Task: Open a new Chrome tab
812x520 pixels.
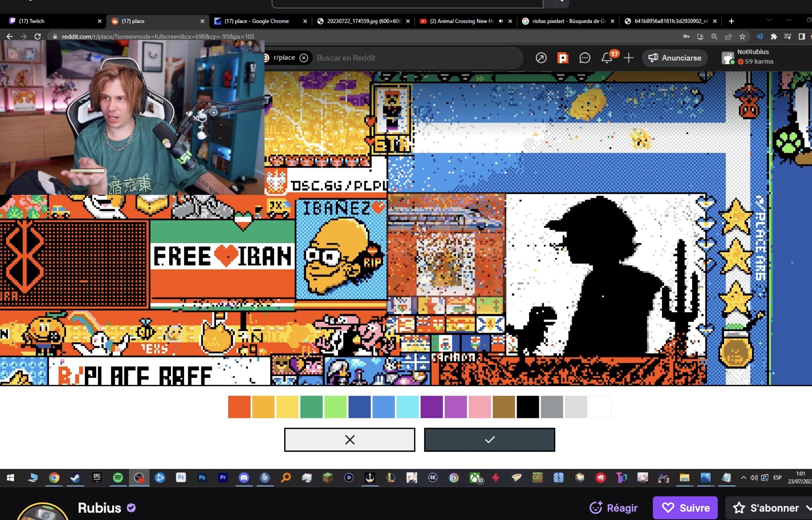Action: click(731, 21)
